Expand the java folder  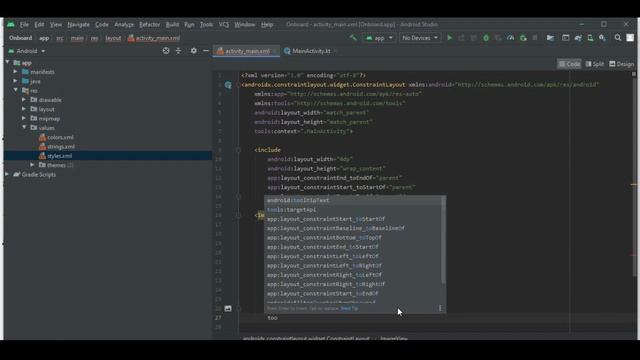[16, 81]
